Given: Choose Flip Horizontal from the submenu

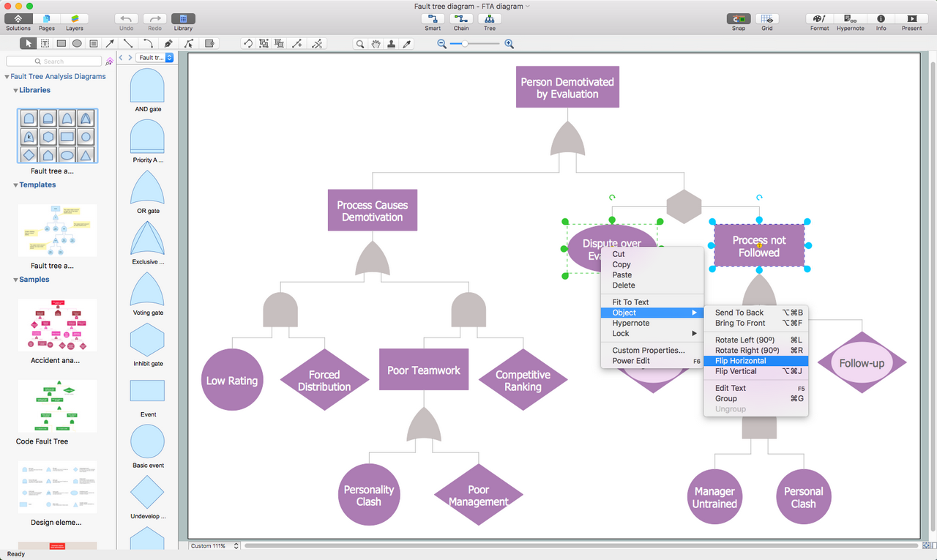Looking at the screenshot, I should [x=741, y=361].
